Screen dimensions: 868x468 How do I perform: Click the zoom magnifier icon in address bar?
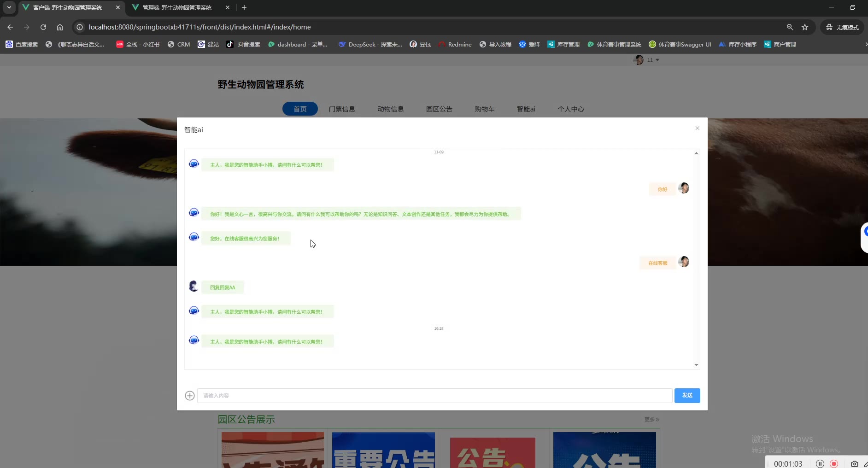[790, 27]
